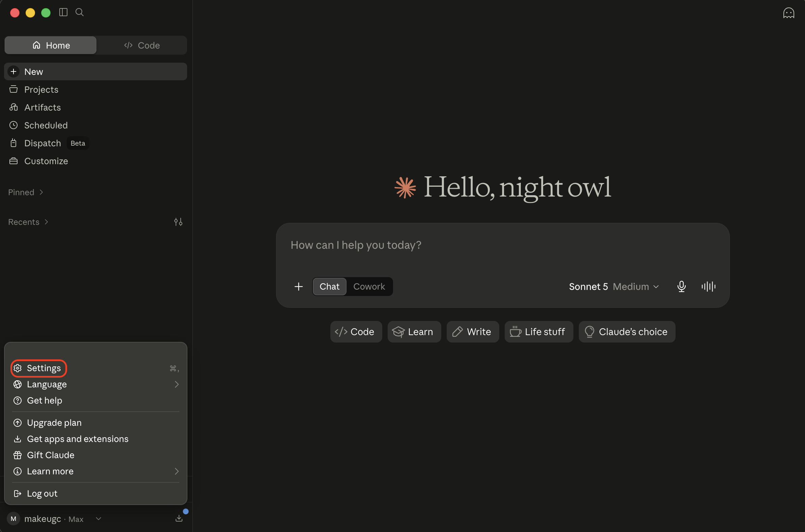The height and width of the screenshot is (532, 805).
Task: Click the Write suggestion chip
Action: (x=473, y=332)
